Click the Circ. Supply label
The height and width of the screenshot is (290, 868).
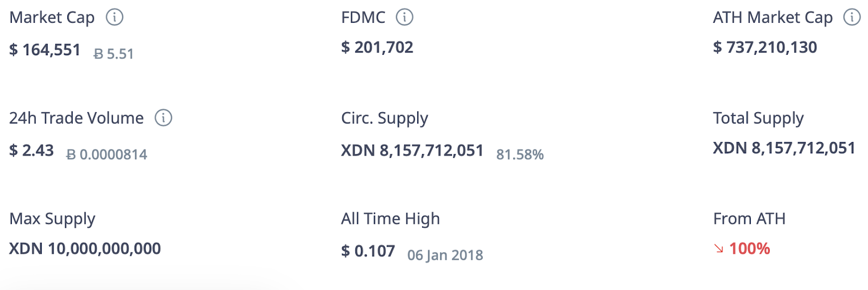[385, 118]
